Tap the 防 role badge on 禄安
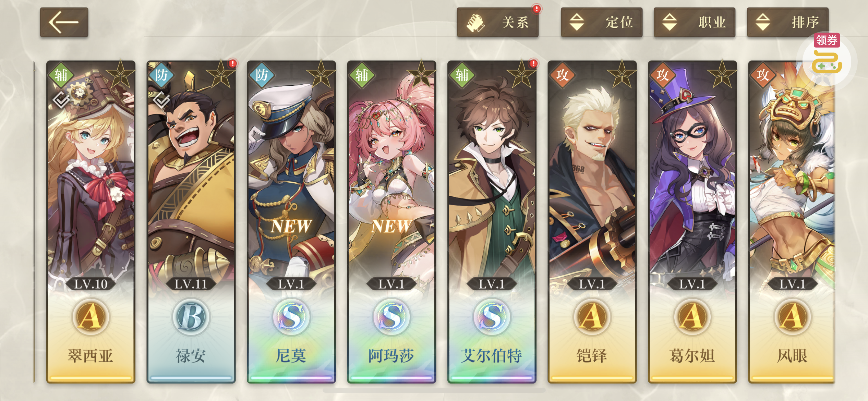Image resolution: width=868 pixels, height=401 pixels. point(161,75)
